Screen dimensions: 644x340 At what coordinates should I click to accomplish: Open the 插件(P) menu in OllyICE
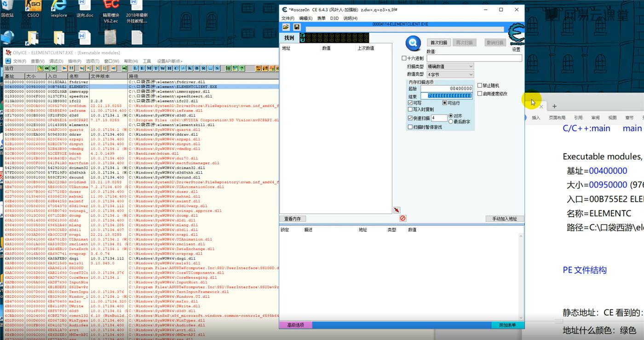[75, 61]
